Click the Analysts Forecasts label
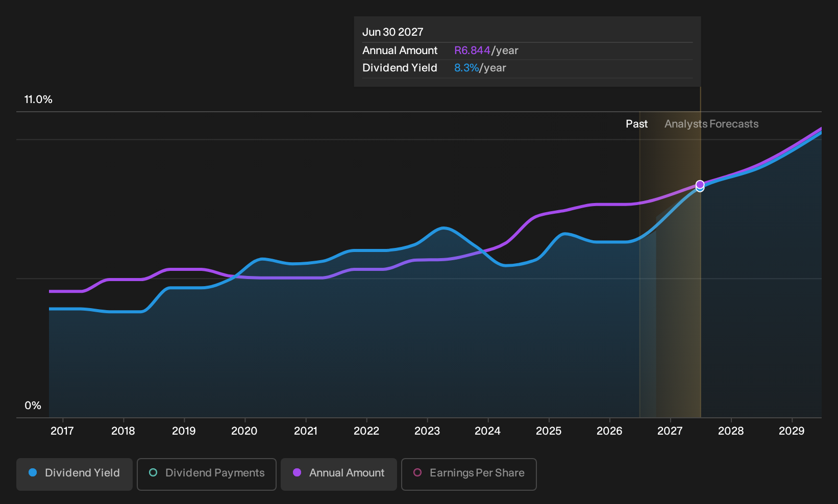This screenshot has height=504, width=838. click(x=711, y=124)
